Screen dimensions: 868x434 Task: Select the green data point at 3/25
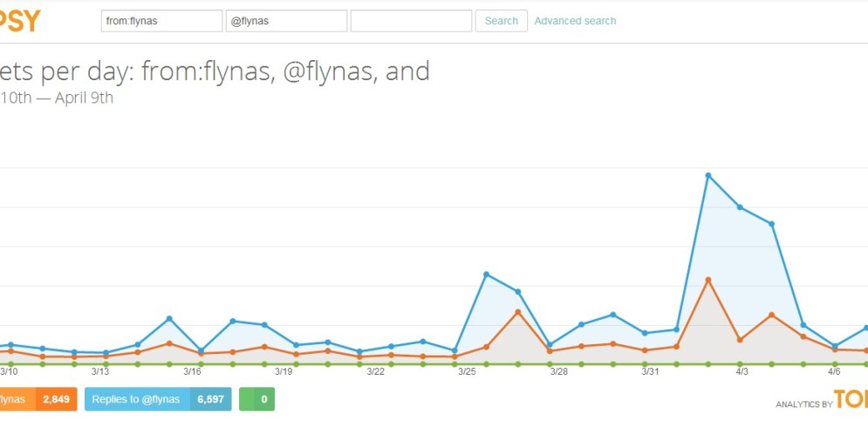pos(455,364)
